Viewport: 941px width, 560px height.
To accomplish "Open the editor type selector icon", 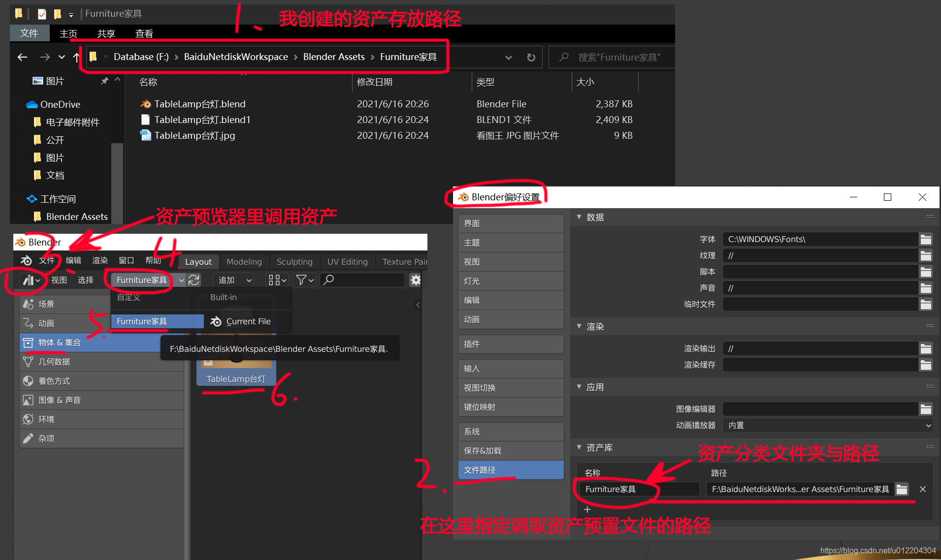I will pos(31,280).
